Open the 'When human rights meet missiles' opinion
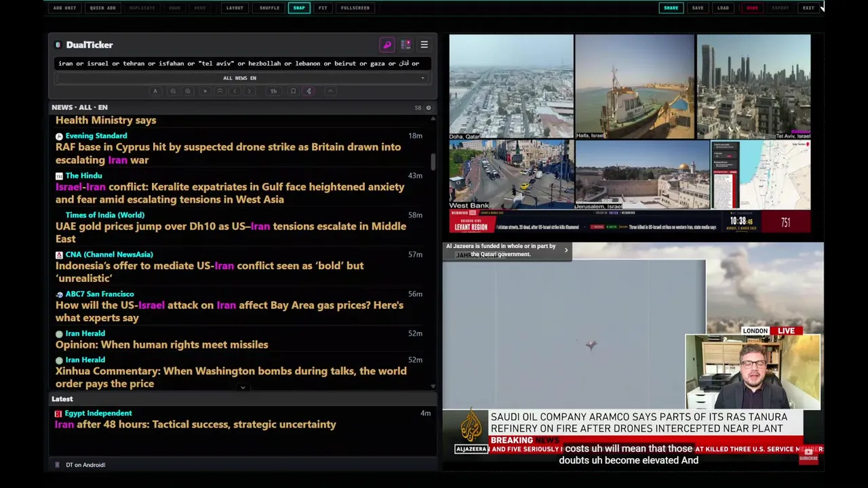Screen dimensions: 868x488 (161, 344)
